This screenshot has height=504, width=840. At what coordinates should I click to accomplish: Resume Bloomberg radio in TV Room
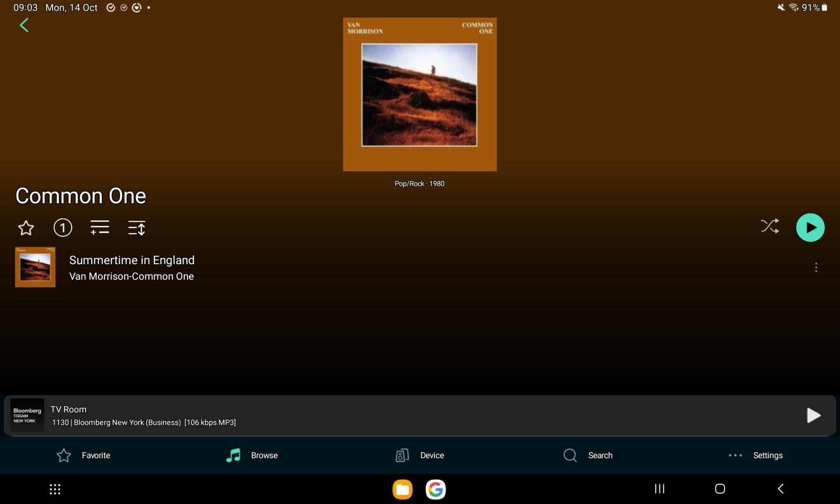[x=813, y=415]
